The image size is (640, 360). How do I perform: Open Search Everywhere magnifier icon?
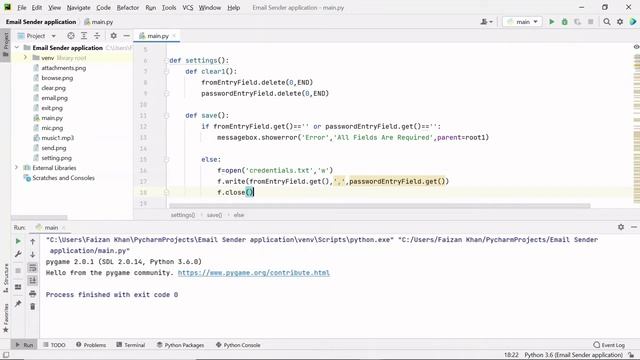[607, 22]
